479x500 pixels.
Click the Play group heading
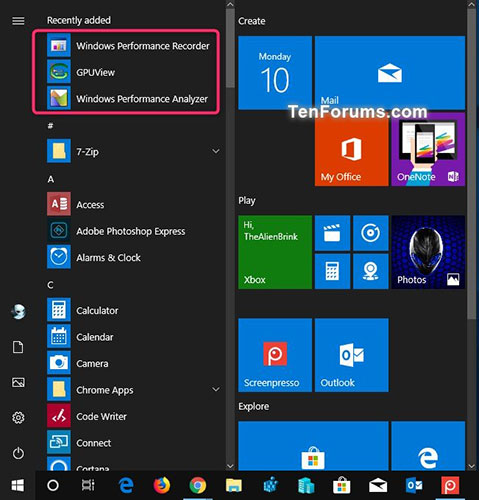pos(247,201)
